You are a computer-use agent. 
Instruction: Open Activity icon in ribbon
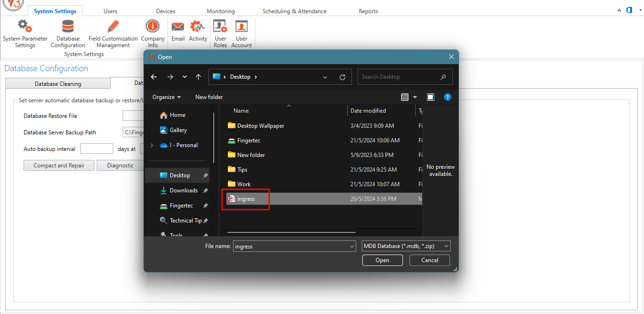point(198,26)
